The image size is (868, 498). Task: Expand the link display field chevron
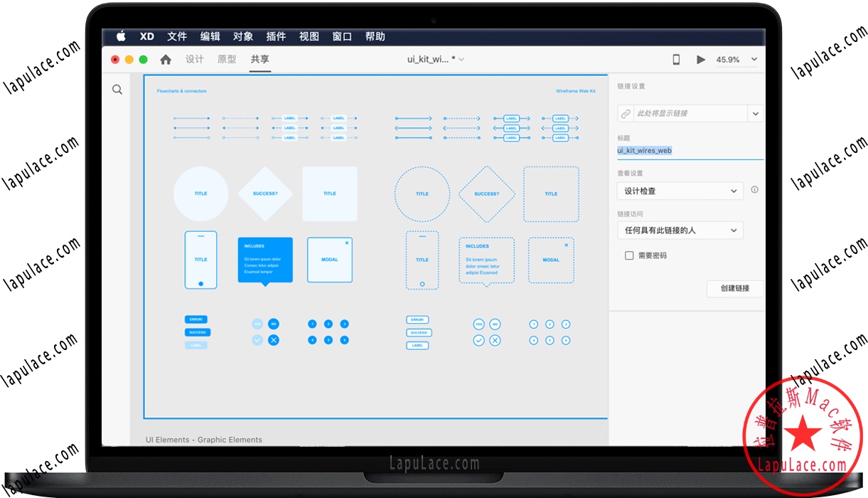pyautogui.click(x=756, y=113)
